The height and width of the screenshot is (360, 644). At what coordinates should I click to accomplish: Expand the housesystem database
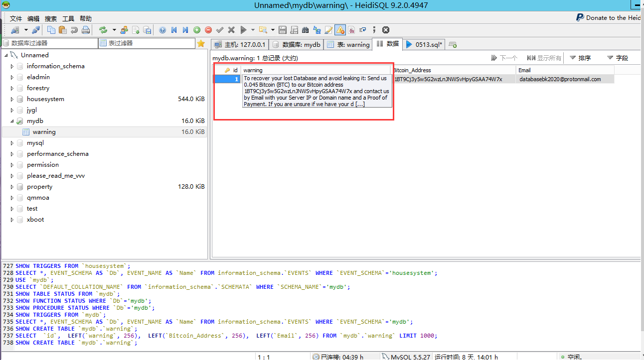pos(12,99)
